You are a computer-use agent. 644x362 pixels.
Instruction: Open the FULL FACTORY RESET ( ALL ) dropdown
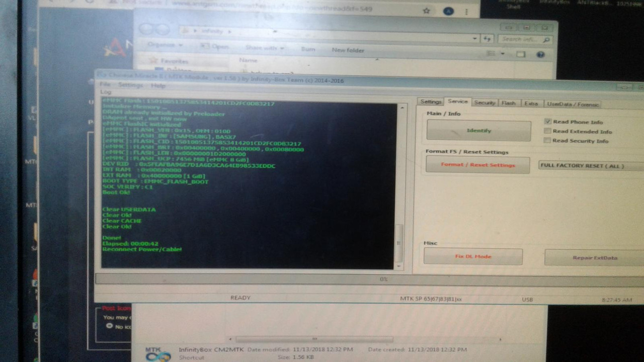[591, 166]
